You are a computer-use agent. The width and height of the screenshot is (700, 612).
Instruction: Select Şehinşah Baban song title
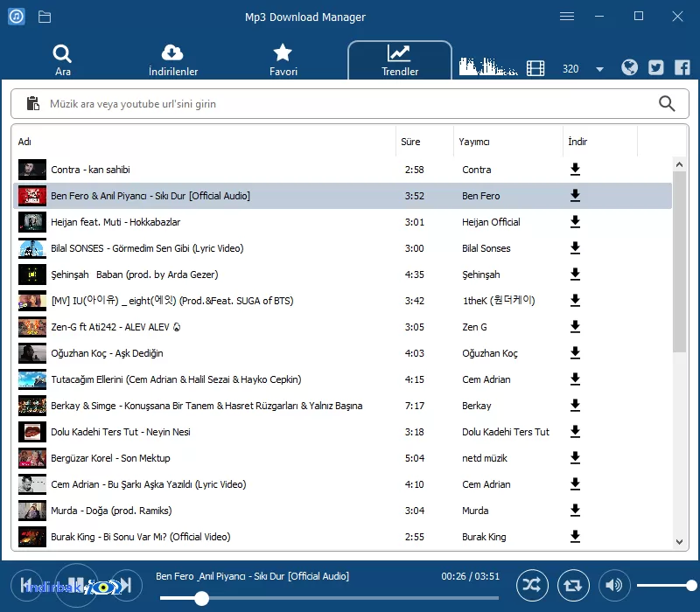[x=135, y=275]
